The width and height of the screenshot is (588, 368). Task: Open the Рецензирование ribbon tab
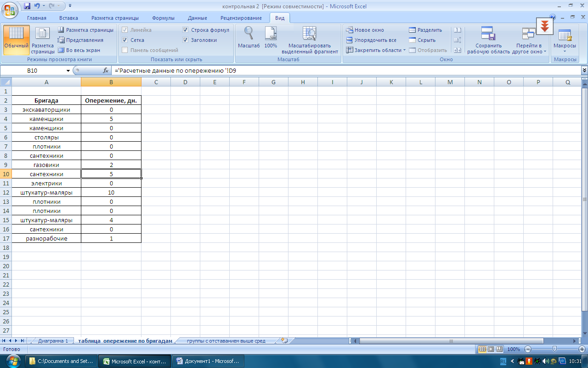tap(241, 18)
